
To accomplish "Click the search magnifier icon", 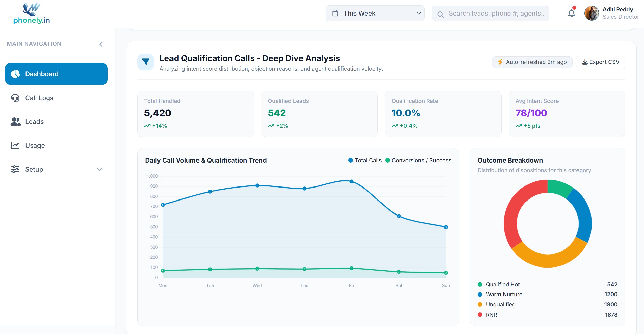I will click(440, 14).
